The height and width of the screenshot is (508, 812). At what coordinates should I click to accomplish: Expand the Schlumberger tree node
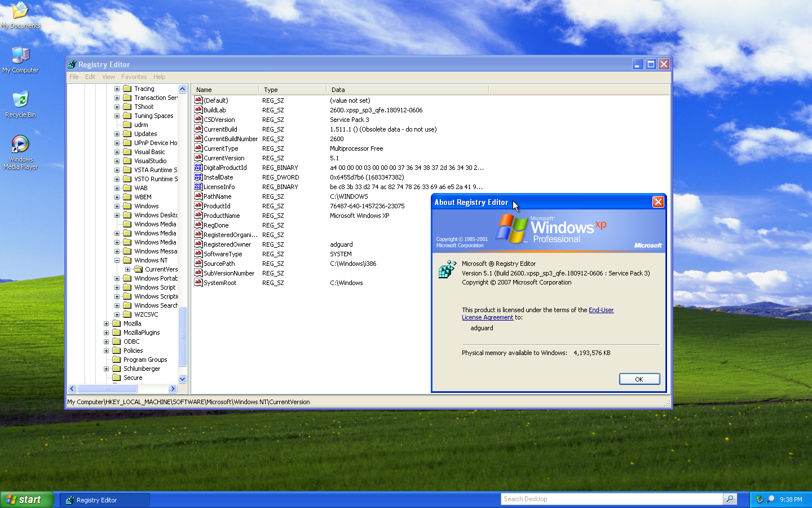(106, 369)
